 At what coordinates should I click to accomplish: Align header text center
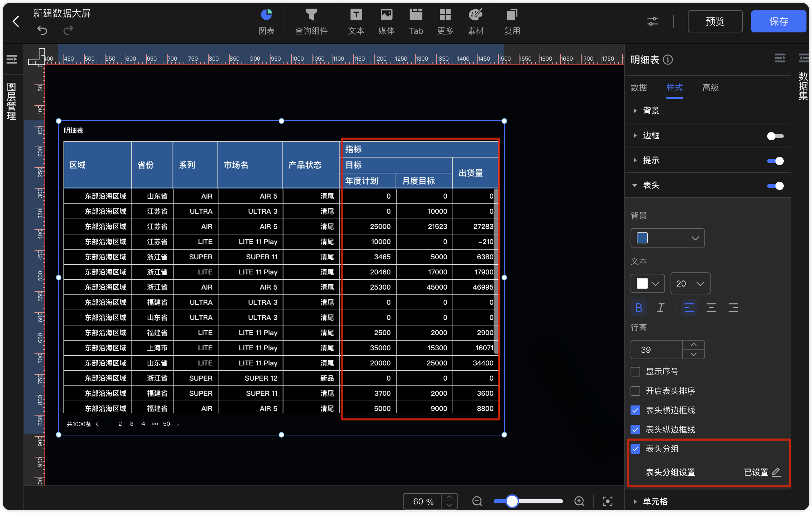tap(711, 308)
